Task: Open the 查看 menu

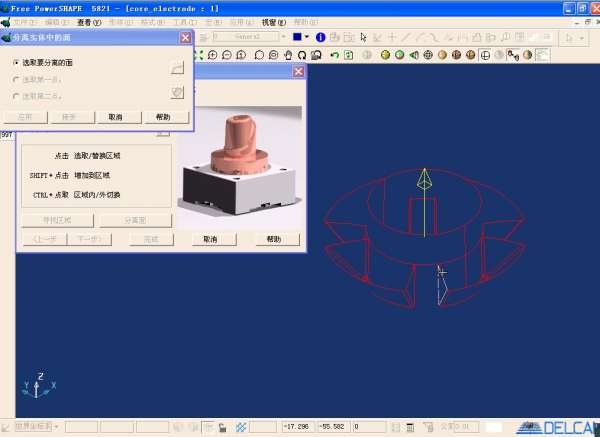Action: click(89, 21)
